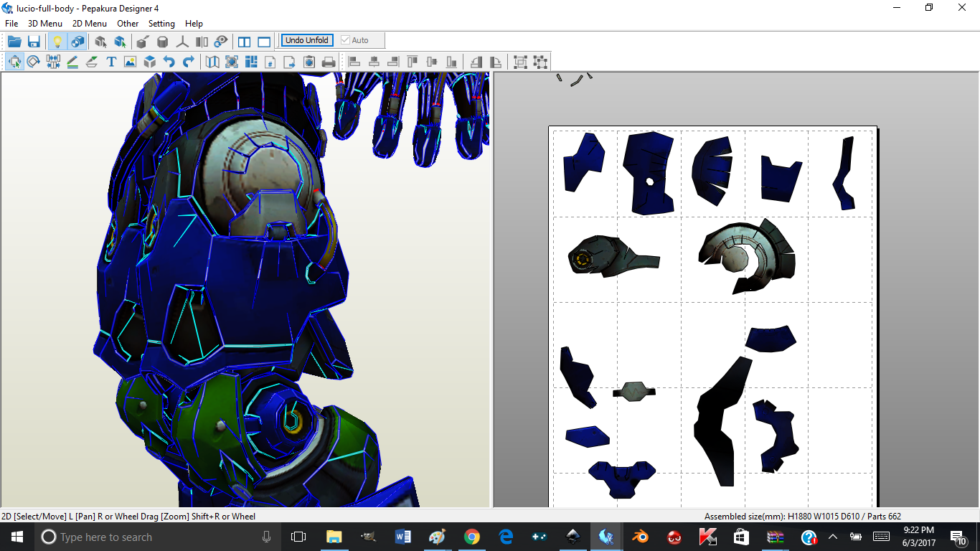This screenshot has width=980, height=551.
Task: Rotate selected part counterclockwise
Action: click(x=476, y=62)
